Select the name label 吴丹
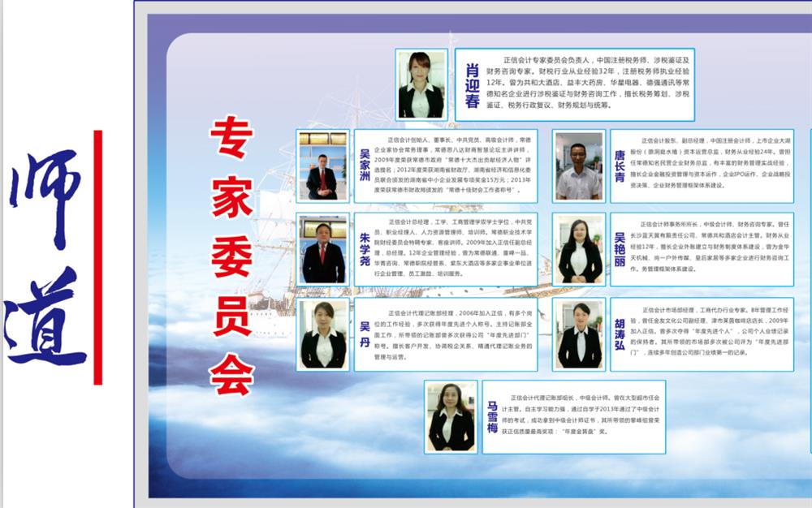 pos(365,334)
